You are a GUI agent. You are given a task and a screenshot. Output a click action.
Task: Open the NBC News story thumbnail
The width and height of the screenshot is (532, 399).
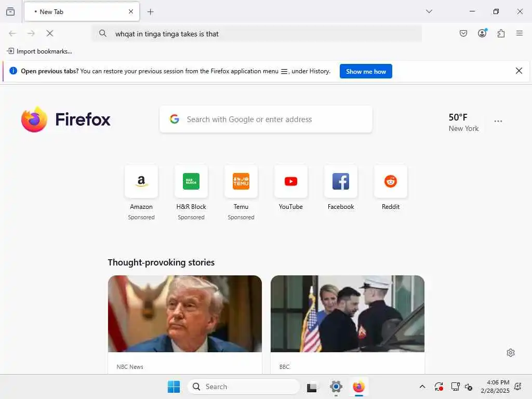185,313
